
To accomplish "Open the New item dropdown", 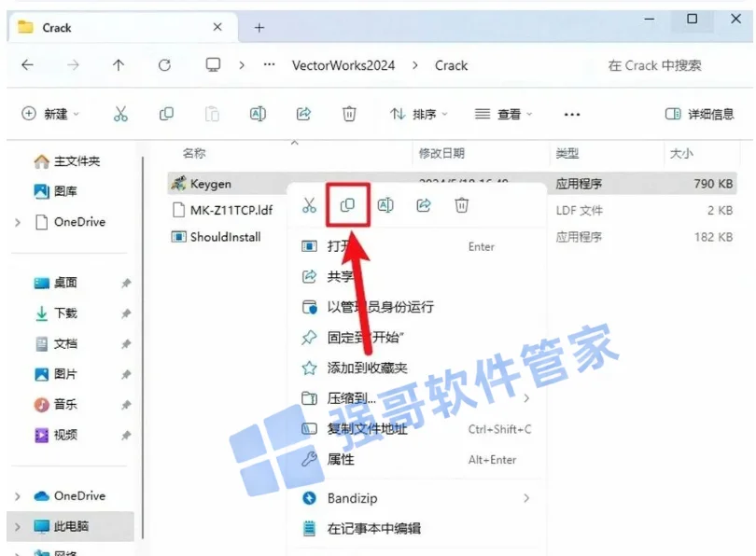I will (50, 114).
